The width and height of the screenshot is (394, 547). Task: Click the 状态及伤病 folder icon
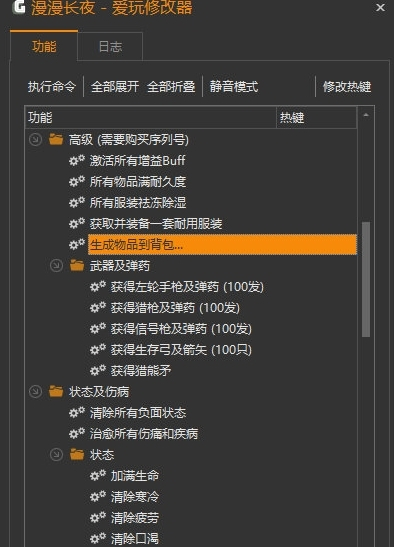click(x=56, y=391)
